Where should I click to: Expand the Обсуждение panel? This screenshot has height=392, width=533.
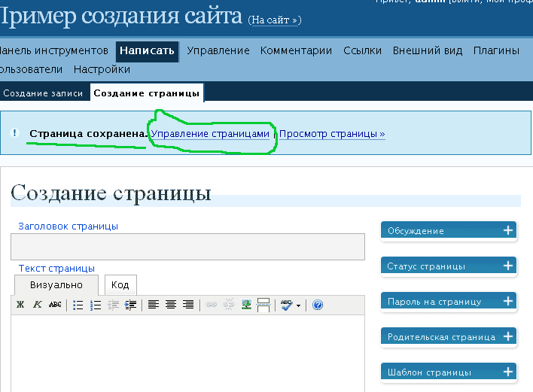click(449, 231)
